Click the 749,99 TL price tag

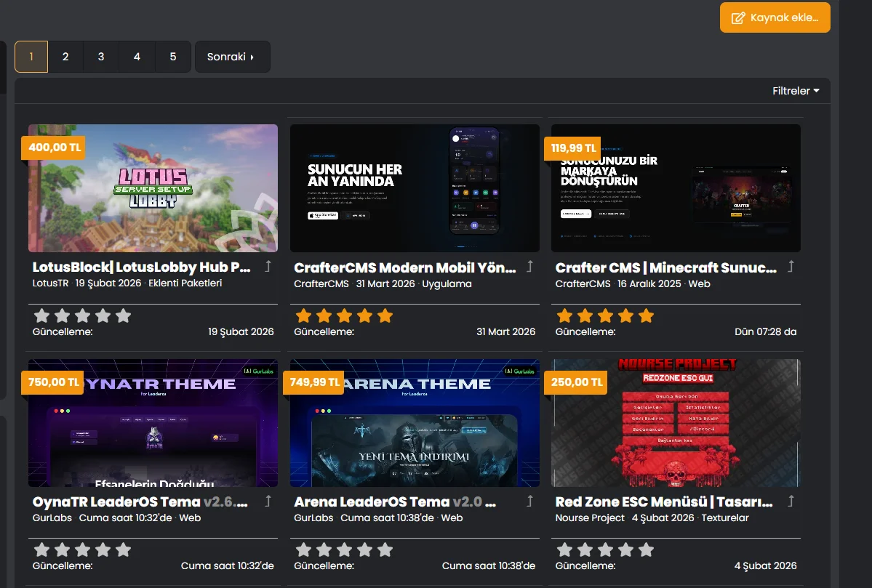314,382
